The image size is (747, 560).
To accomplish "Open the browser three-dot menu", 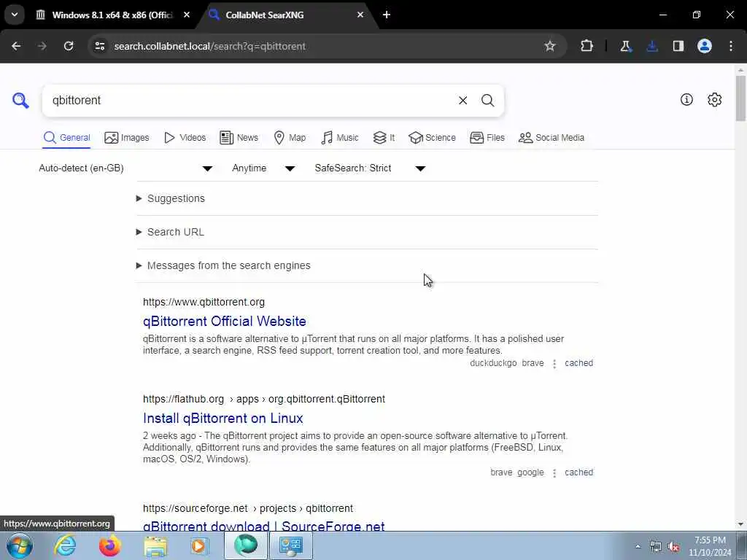I will [x=731, y=46].
